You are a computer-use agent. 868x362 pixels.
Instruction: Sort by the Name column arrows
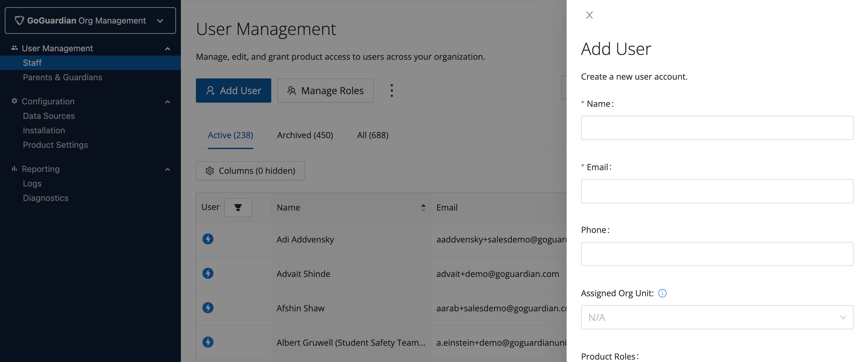point(423,208)
